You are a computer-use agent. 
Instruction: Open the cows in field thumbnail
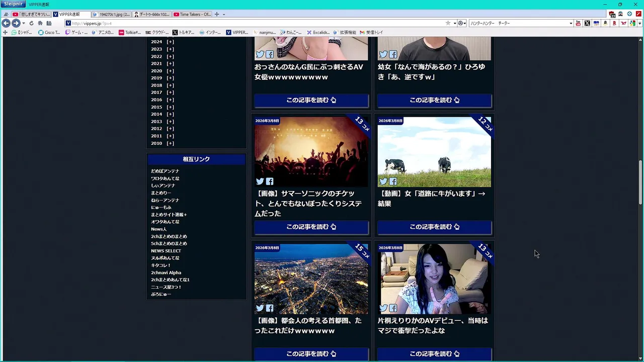point(434,151)
